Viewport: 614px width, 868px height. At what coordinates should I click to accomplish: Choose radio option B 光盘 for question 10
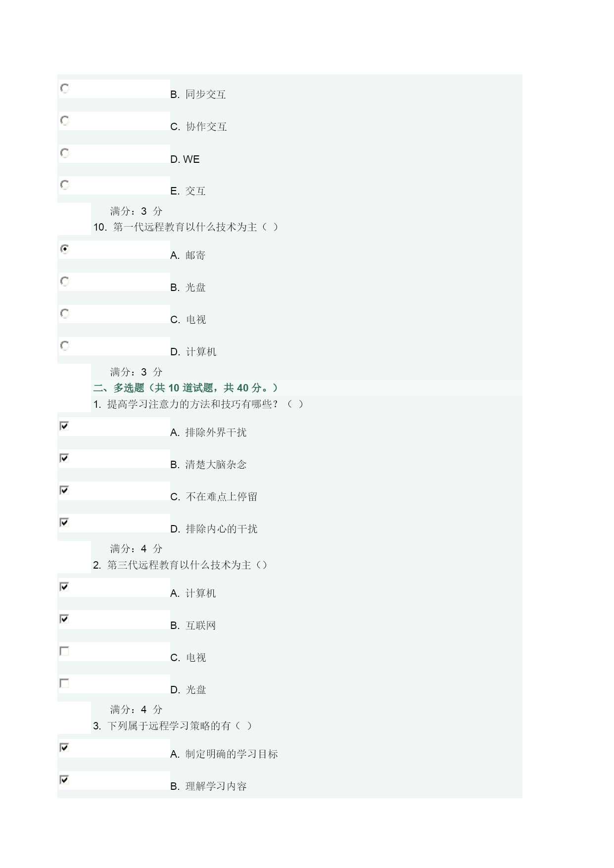coord(64,281)
